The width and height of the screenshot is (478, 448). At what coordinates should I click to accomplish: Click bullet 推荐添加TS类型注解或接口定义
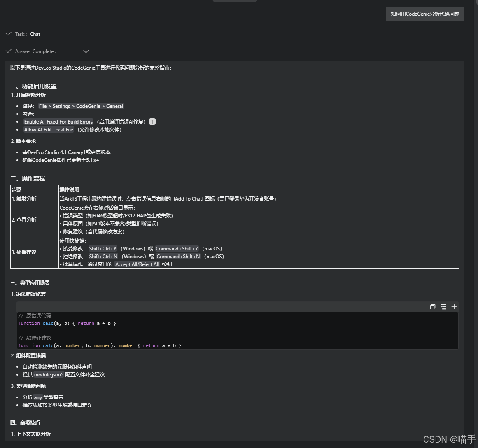(57, 405)
